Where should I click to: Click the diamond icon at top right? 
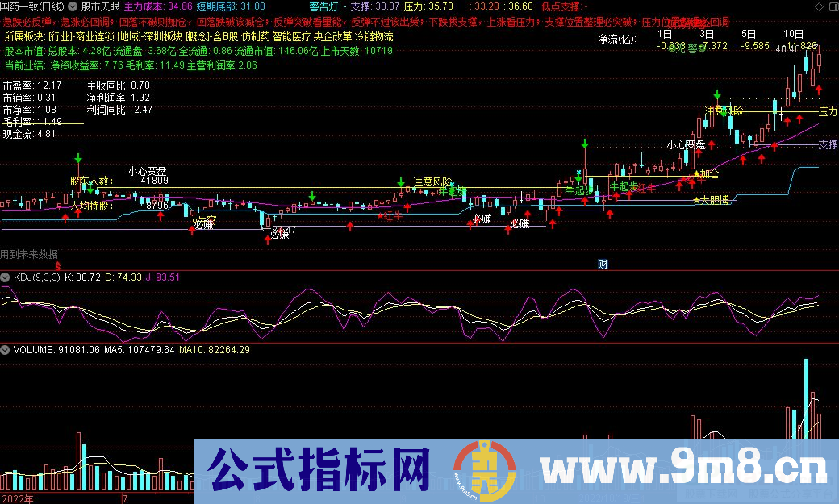coord(819,7)
